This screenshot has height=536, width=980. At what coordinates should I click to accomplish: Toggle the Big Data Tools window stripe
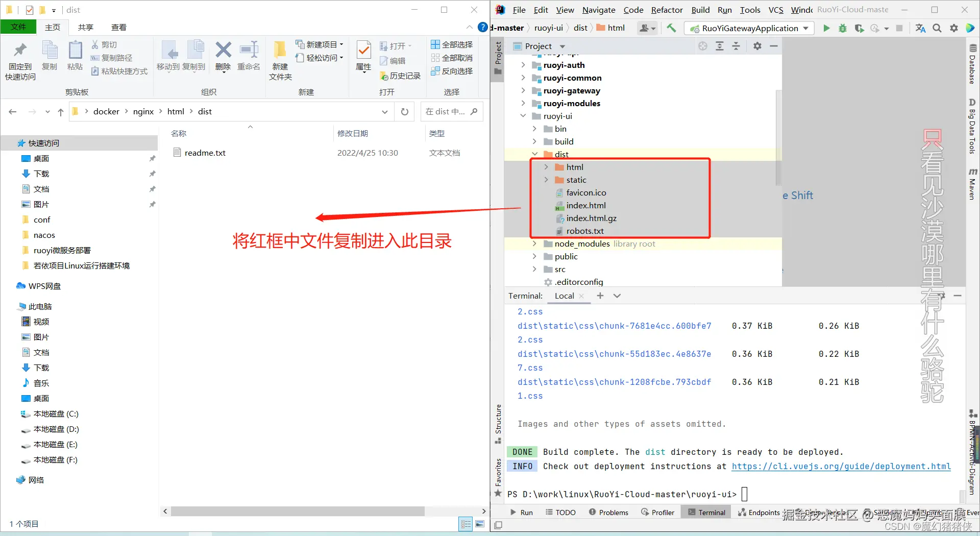tap(972, 126)
